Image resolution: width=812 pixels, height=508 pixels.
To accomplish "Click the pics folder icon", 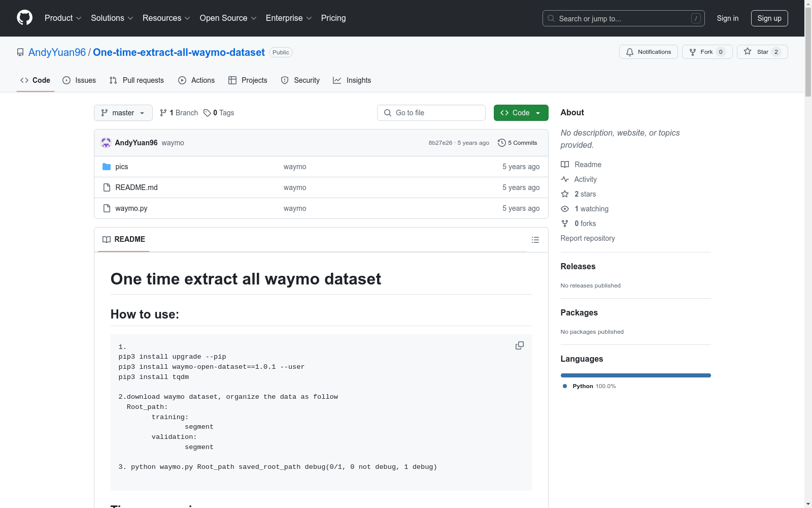I will point(107,167).
